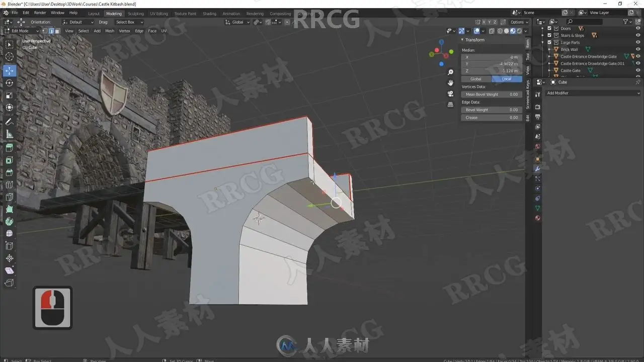
Task: Open the Orientation Default dropdown
Action: pyautogui.click(x=78, y=22)
